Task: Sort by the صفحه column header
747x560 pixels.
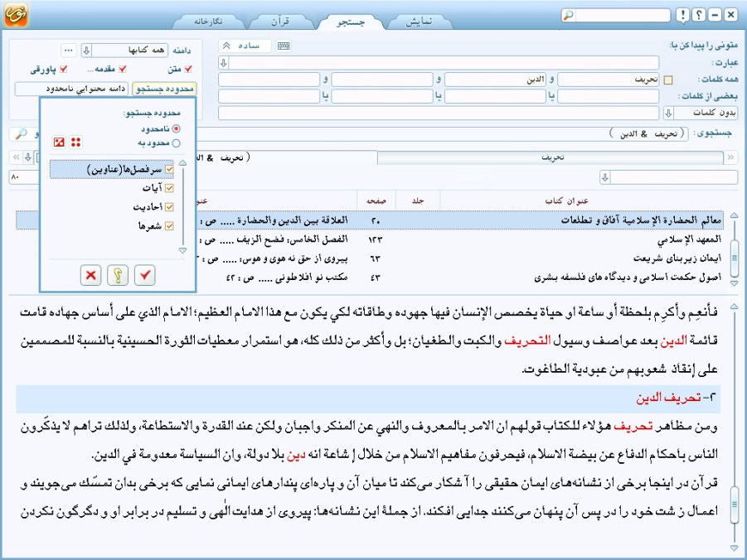Action: [x=376, y=201]
